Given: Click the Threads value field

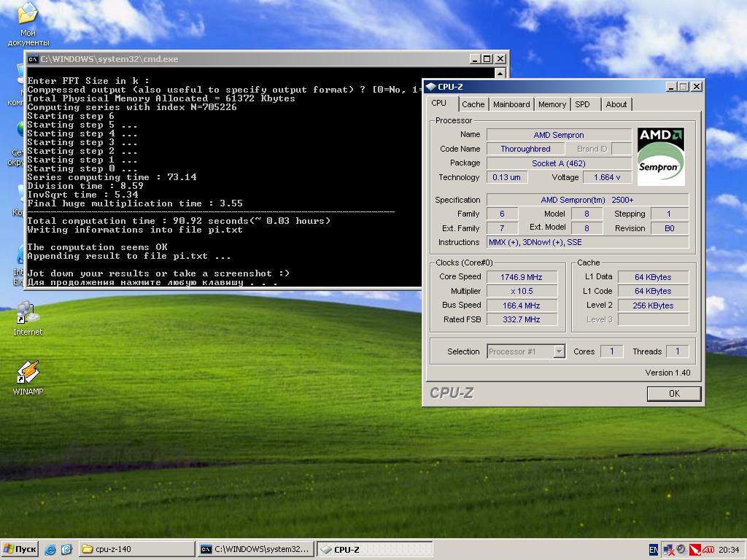Looking at the screenshot, I should point(678,351).
